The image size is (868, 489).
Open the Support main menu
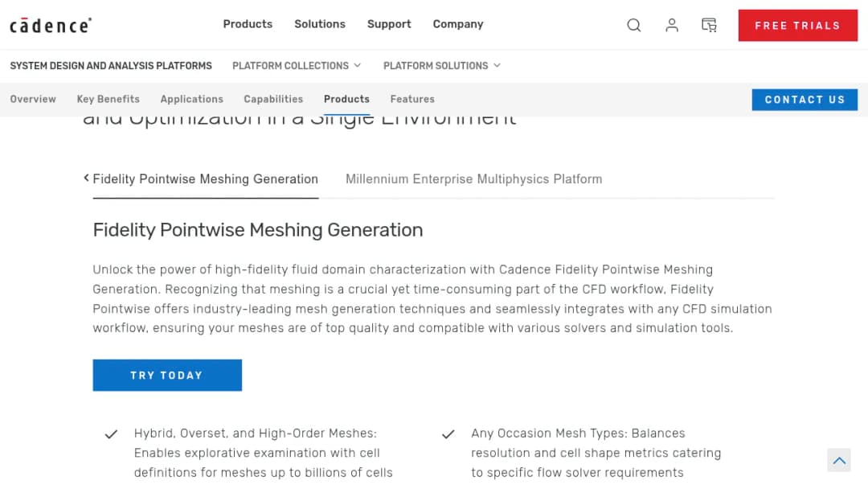389,24
